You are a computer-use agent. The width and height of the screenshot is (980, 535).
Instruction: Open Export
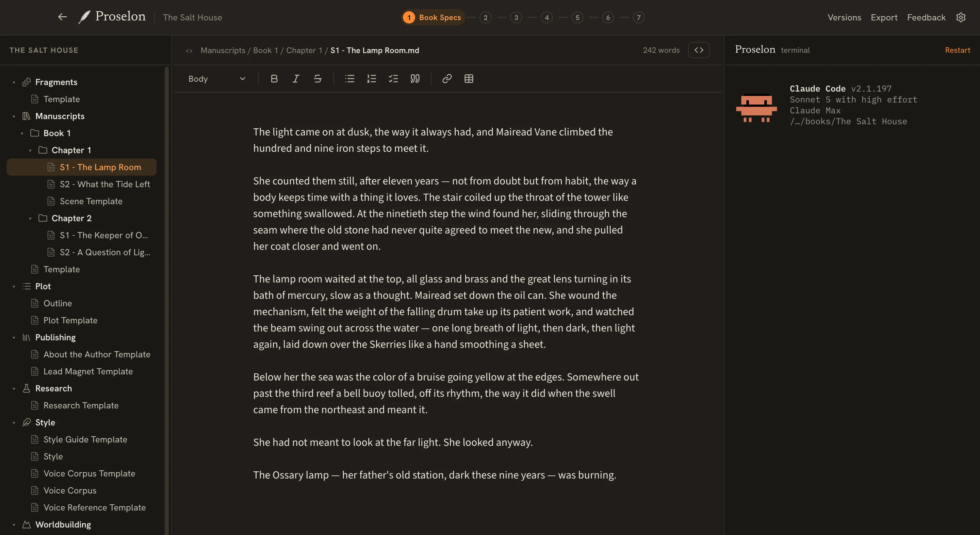(x=884, y=17)
